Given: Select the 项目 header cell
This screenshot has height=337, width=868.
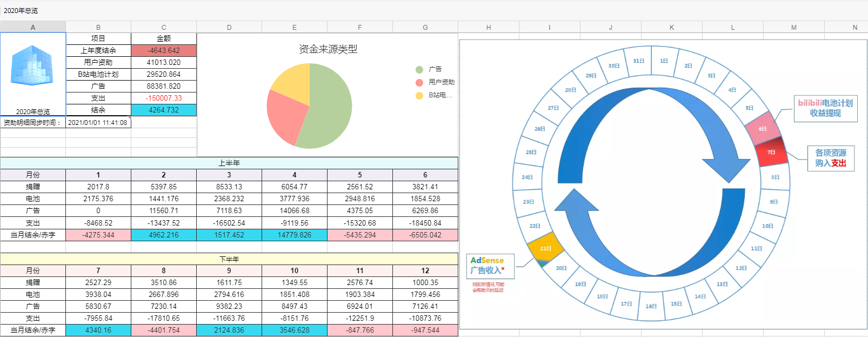Looking at the screenshot, I should coord(98,38).
